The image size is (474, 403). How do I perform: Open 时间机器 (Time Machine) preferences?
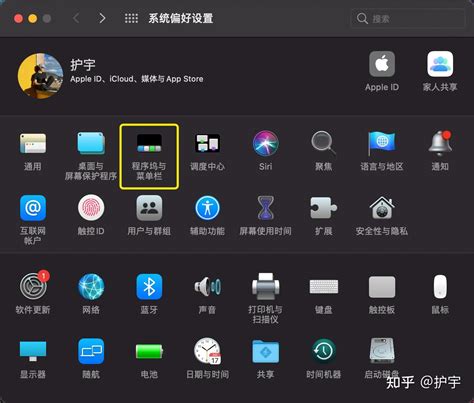tap(323, 351)
